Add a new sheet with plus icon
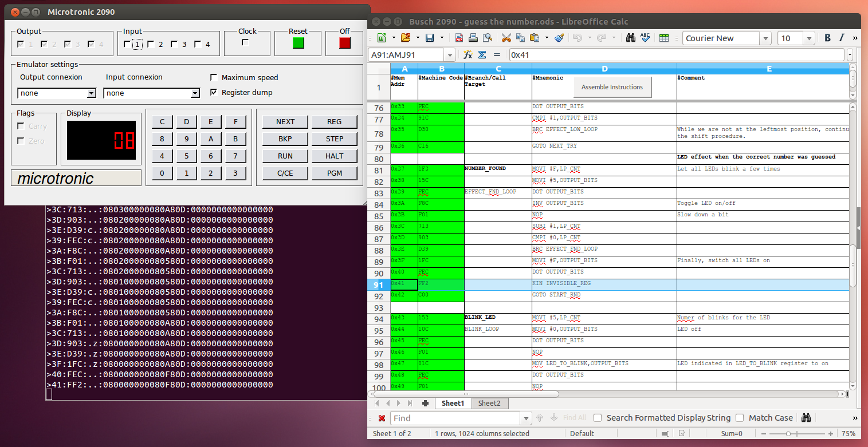Image resolution: width=868 pixels, height=447 pixels. click(x=425, y=403)
